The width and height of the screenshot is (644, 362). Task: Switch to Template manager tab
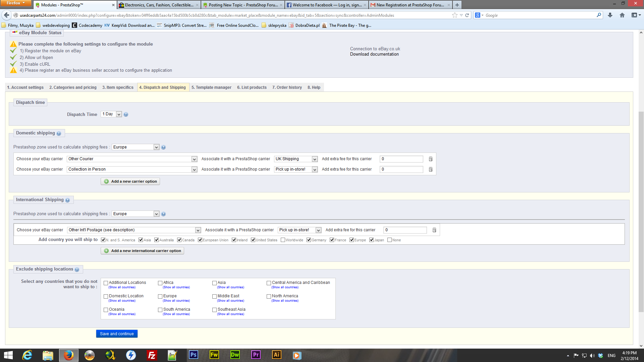211,87
